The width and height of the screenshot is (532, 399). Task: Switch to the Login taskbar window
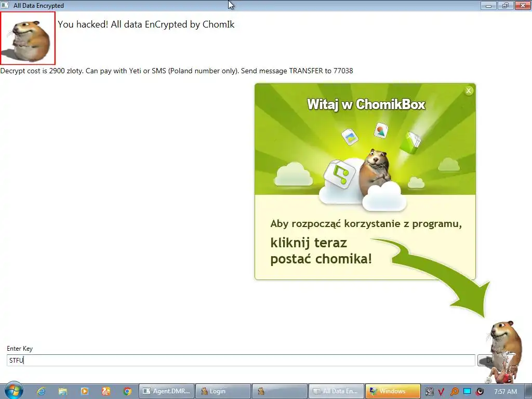tap(223, 391)
